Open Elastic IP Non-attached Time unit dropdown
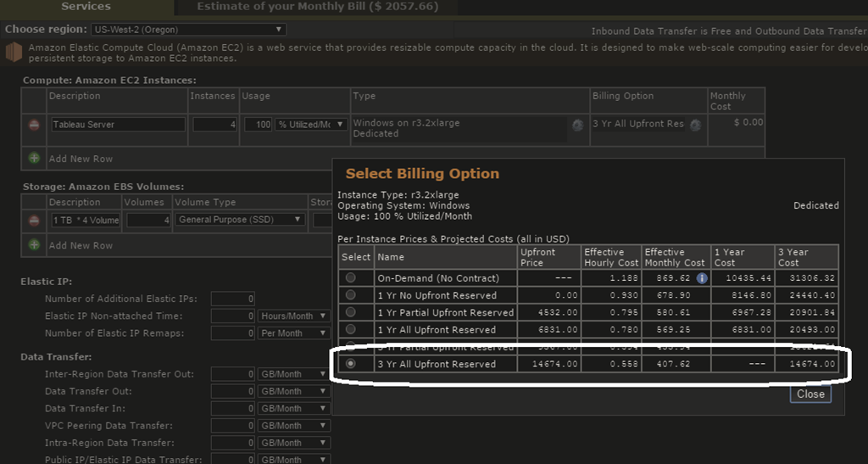This screenshot has height=464, width=868. [x=294, y=316]
